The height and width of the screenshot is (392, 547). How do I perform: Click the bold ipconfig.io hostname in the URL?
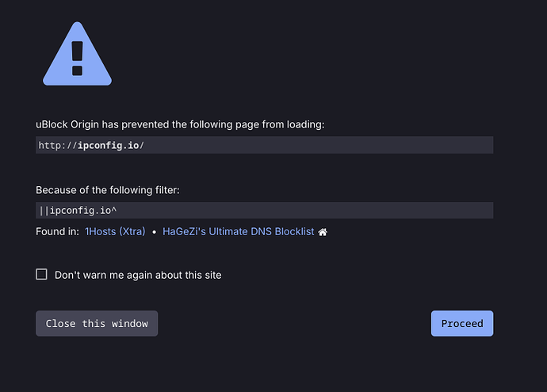click(x=107, y=145)
